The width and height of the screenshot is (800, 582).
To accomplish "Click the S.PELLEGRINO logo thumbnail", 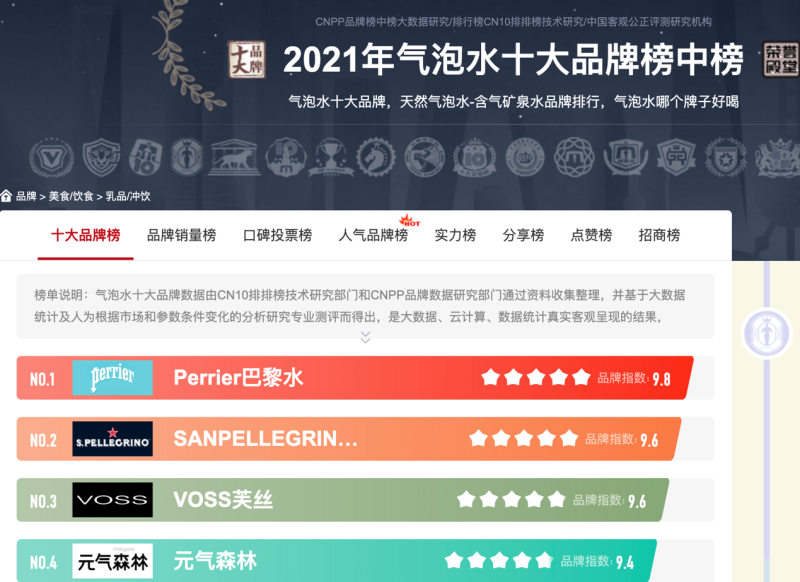I will 112,437.
